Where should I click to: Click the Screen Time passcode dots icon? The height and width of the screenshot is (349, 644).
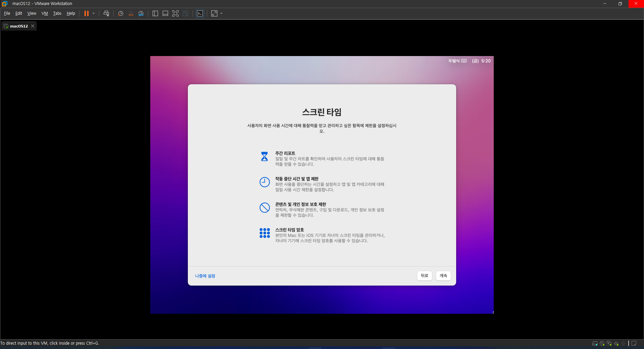265,233
